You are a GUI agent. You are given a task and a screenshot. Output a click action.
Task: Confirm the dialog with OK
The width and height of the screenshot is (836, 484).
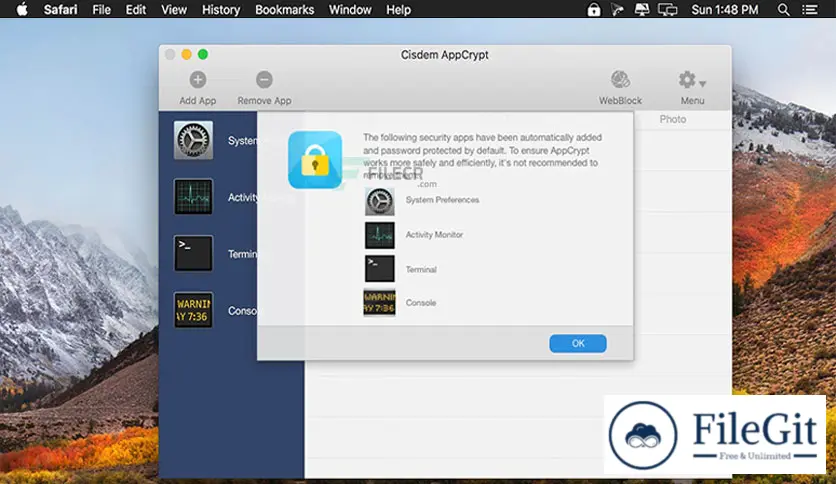tap(578, 343)
